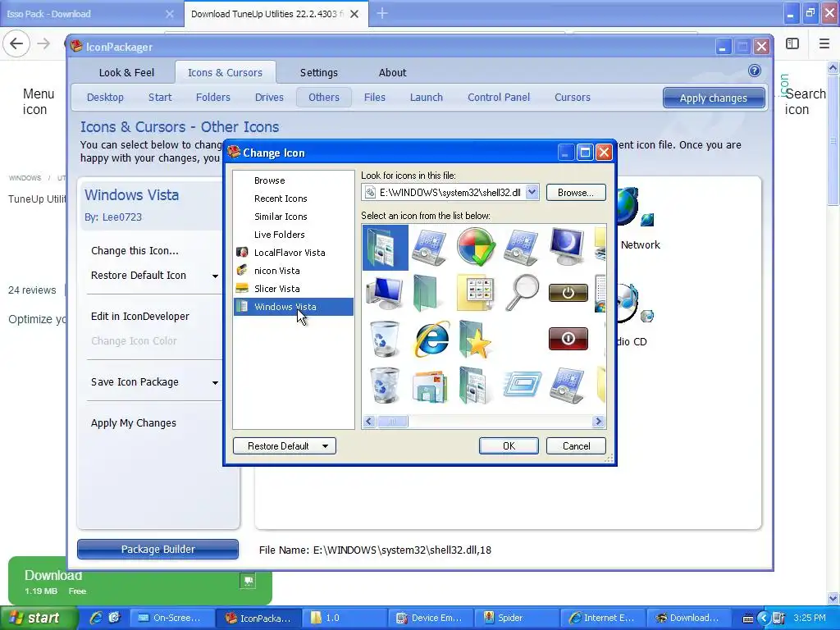The height and width of the screenshot is (630, 840).
Task: Click the Browse... button
Action: pos(576,192)
